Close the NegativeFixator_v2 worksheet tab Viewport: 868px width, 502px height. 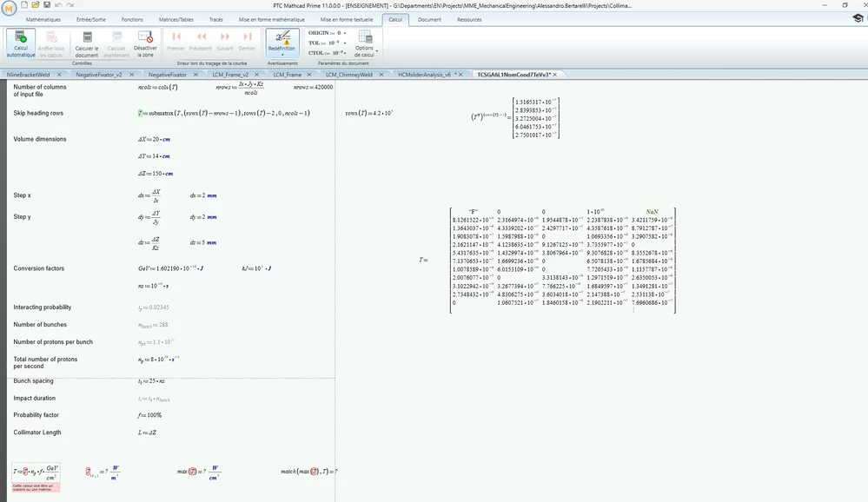(x=131, y=75)
